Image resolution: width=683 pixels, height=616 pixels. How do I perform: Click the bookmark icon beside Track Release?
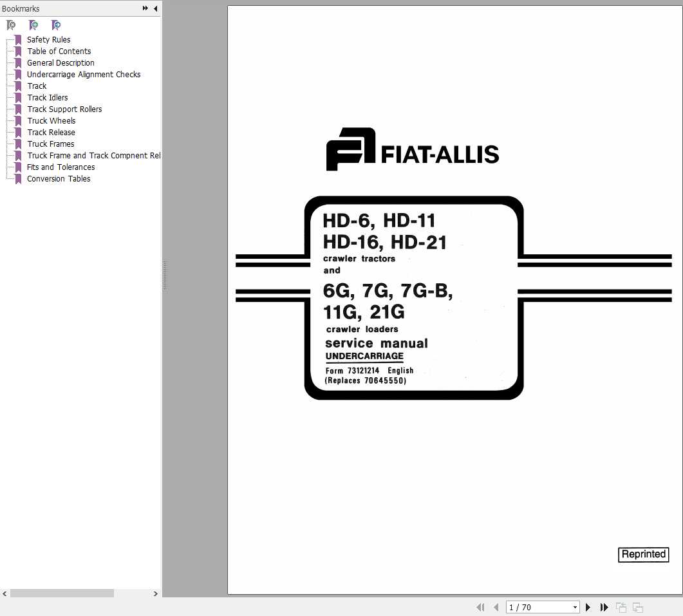[x=18, y=133]
